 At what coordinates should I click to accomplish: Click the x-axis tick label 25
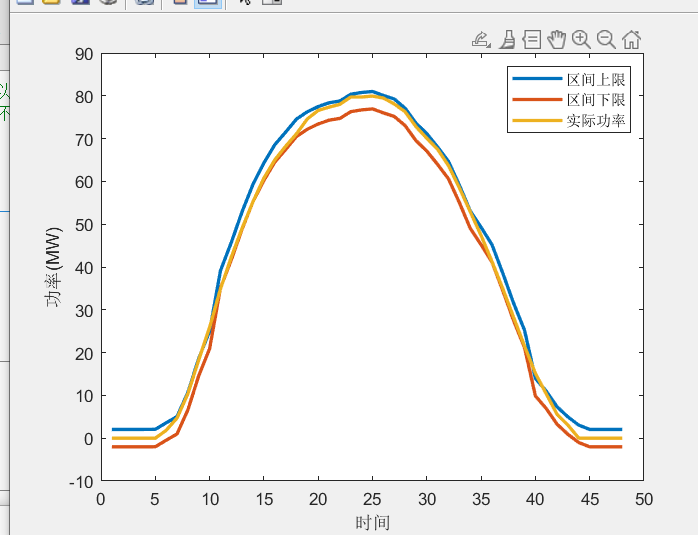[x=372, y=499]
